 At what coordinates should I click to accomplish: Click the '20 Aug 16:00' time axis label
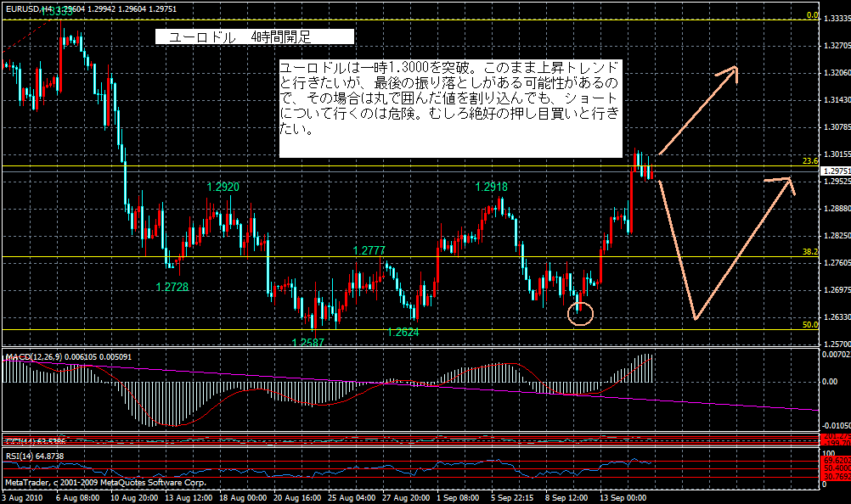[297, 497]
